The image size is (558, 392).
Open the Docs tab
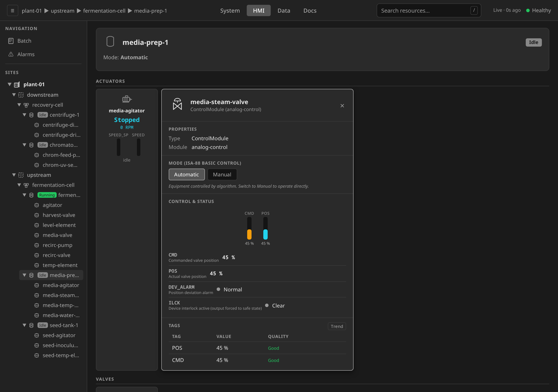click(310, 10)
